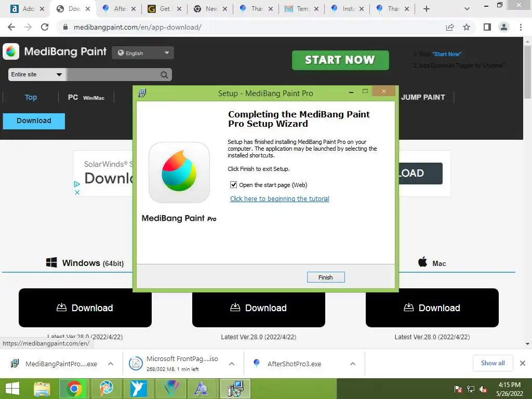532x399 pixels.
Task: Share this page using share icon
Action: point(450,27)
